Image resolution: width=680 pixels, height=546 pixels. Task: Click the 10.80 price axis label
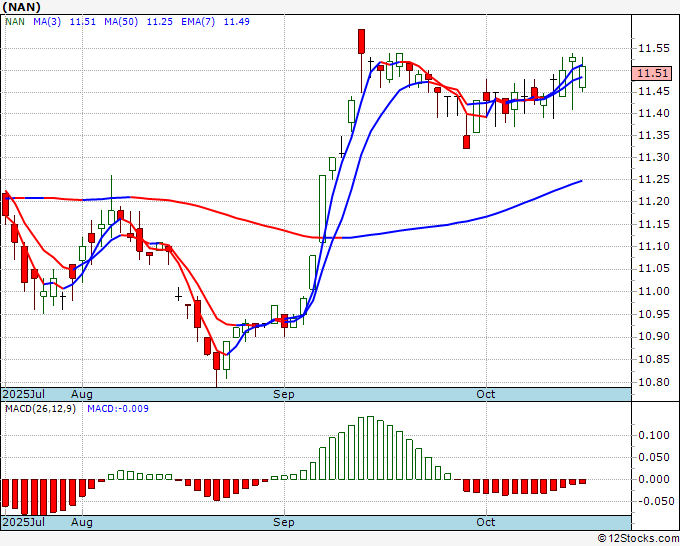pos(654,383)
